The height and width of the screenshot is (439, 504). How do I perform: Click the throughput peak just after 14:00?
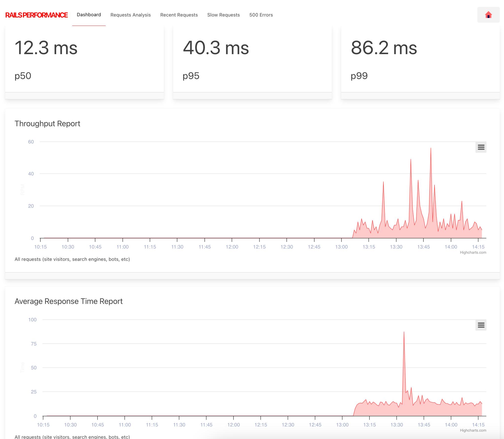click(462, 202)
